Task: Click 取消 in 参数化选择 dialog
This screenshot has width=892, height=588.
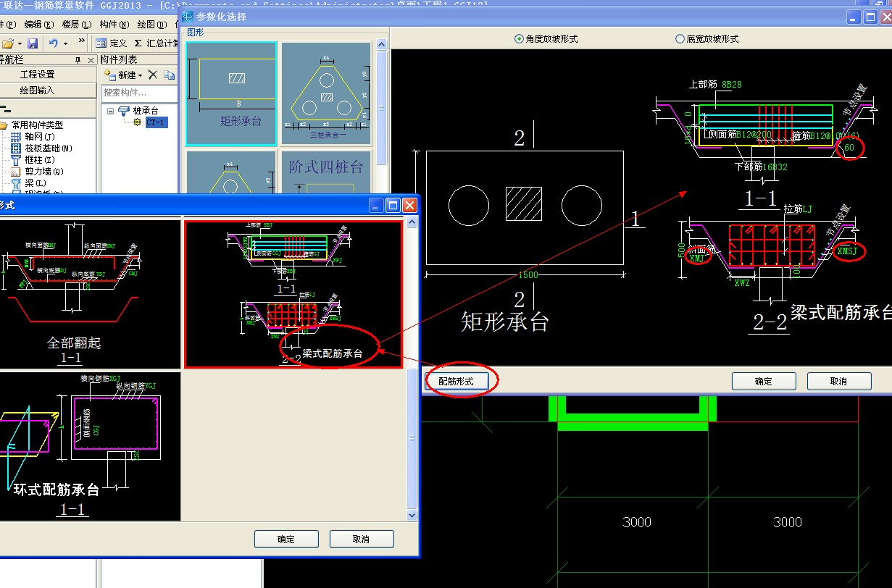Action: tap(839, 381)
